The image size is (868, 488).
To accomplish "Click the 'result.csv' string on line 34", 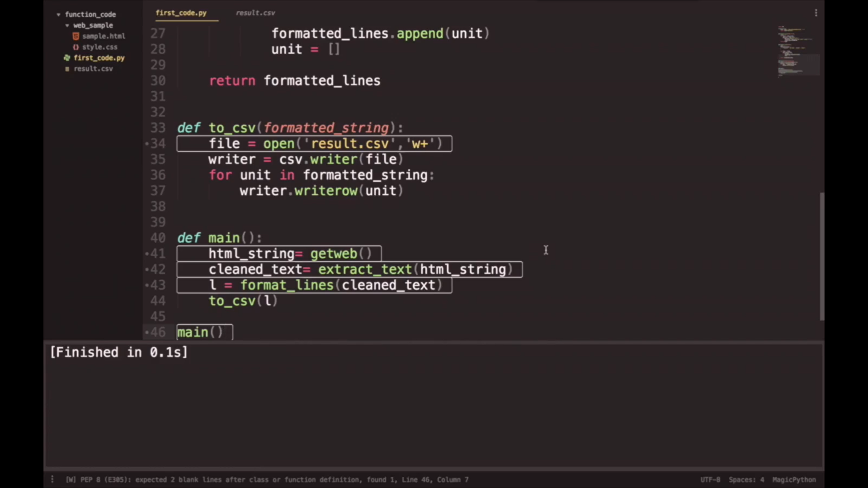I will pyautogui.click(x=349, y=144).
